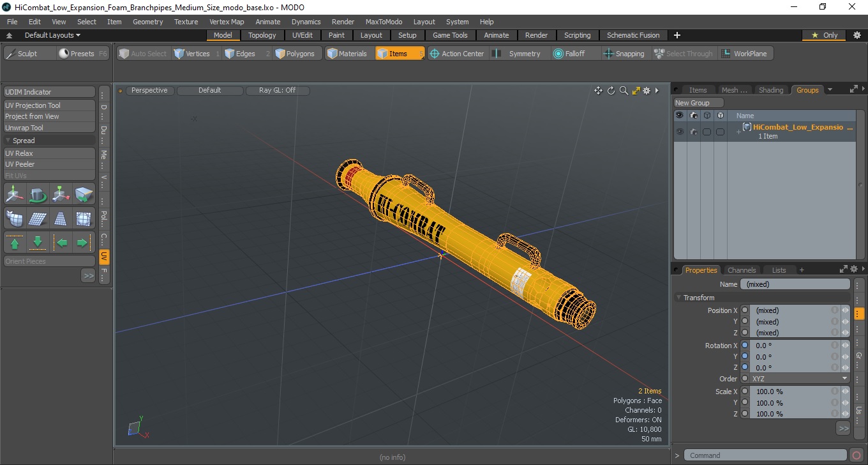Select the box with green arrow tool
868x465 pixels.
coord(84,194)
